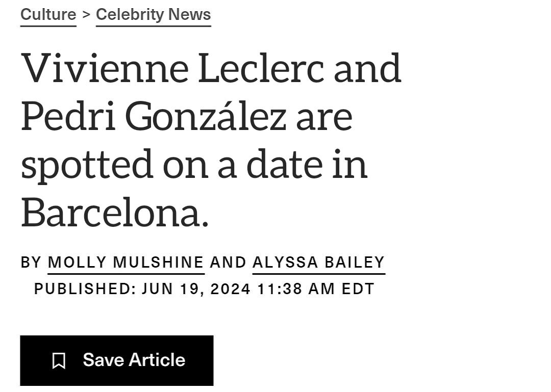Click the name Vivienne Leclerc in headline
This screenshot has height=392, width=551.
[173, 68]
